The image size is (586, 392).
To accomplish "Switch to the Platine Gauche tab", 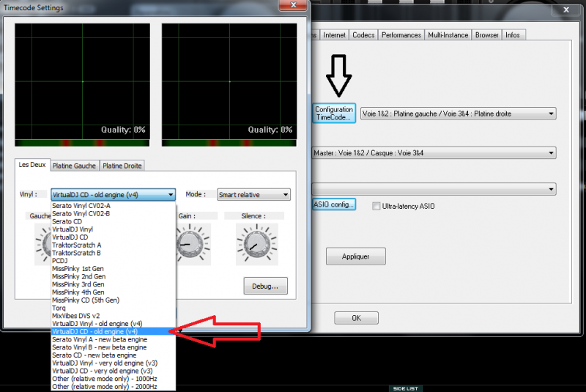I will coord(74,166).
